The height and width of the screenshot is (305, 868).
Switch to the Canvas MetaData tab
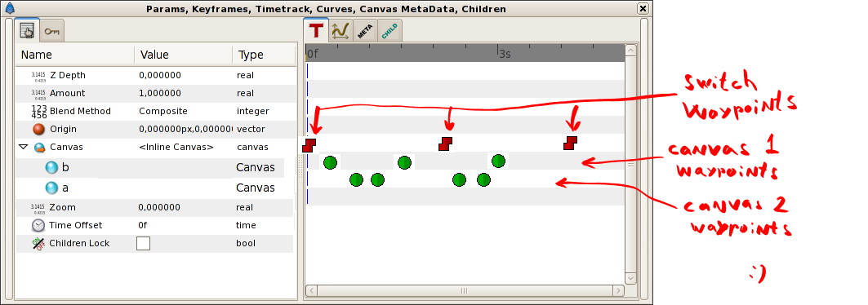click(x=363, y=31)
